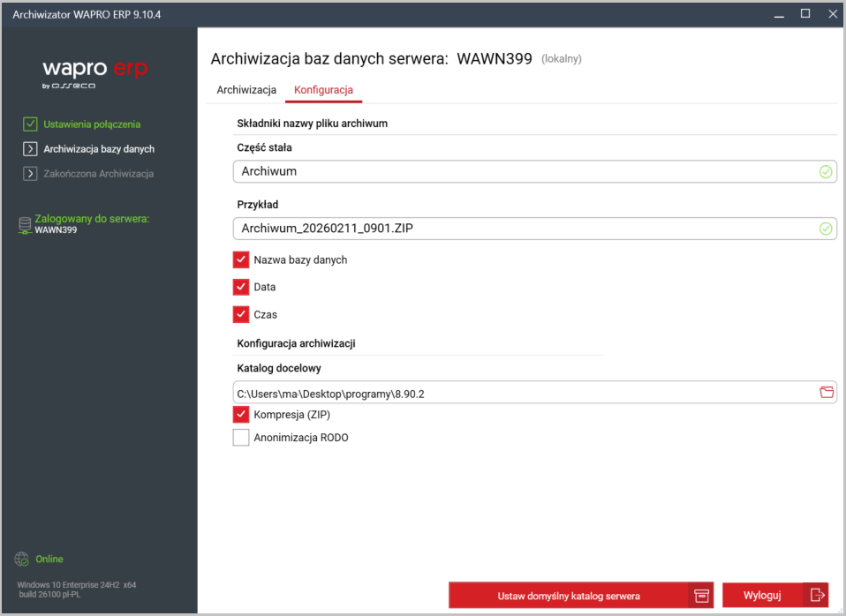This screenshot has height=616, width=846.
Task: Turn off Kompresja (ZIP) option
Action: [x=241, y=415]
